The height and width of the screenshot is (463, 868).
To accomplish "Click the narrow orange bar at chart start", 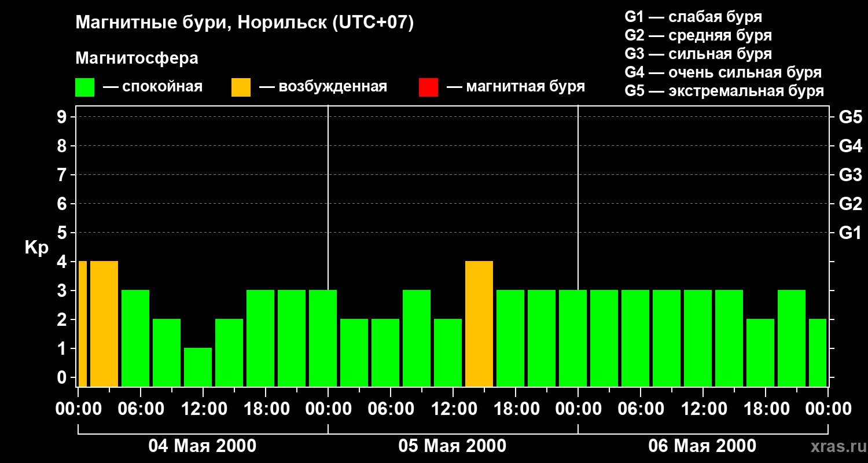I will pos(83,324).
